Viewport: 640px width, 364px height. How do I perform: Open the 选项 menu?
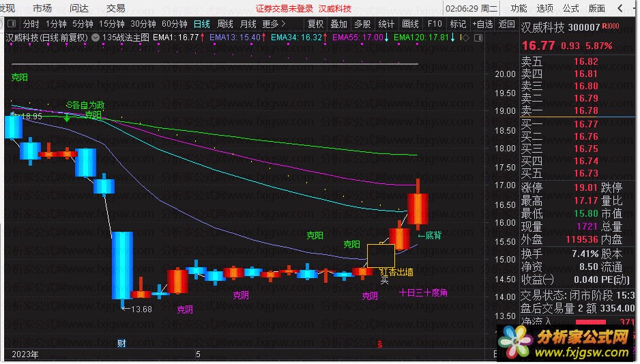tap(545, 8)
